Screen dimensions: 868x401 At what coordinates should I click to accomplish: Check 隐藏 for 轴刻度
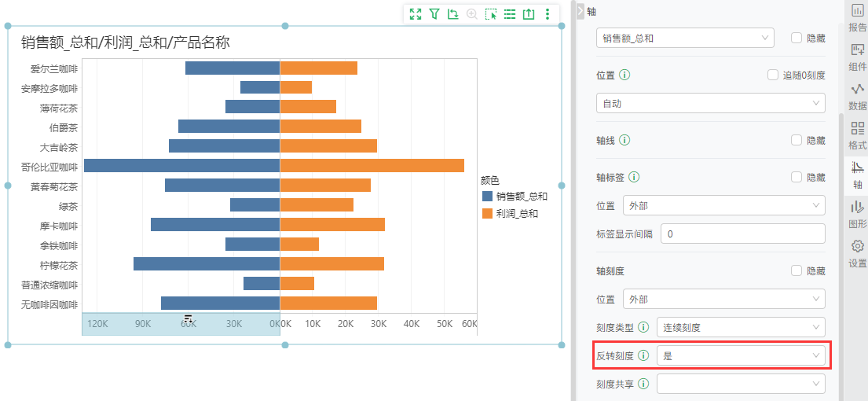tap(797, 270)
